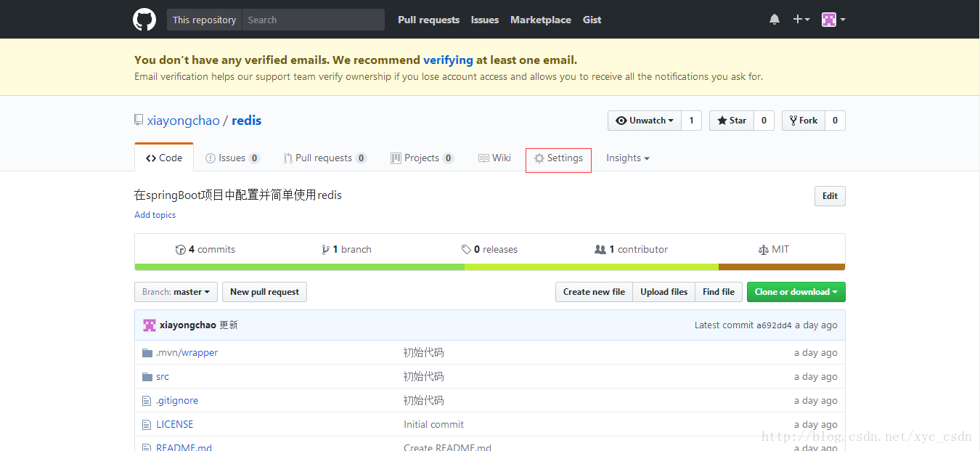The image size is (980, 451).
Task: Expand the Insights dropdown
Action: tap(628, 158)
